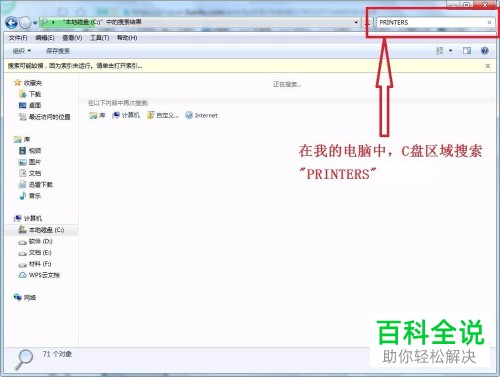Click the star icon beside 收藏夹
The image size is (500, 377).
point(17,83)
